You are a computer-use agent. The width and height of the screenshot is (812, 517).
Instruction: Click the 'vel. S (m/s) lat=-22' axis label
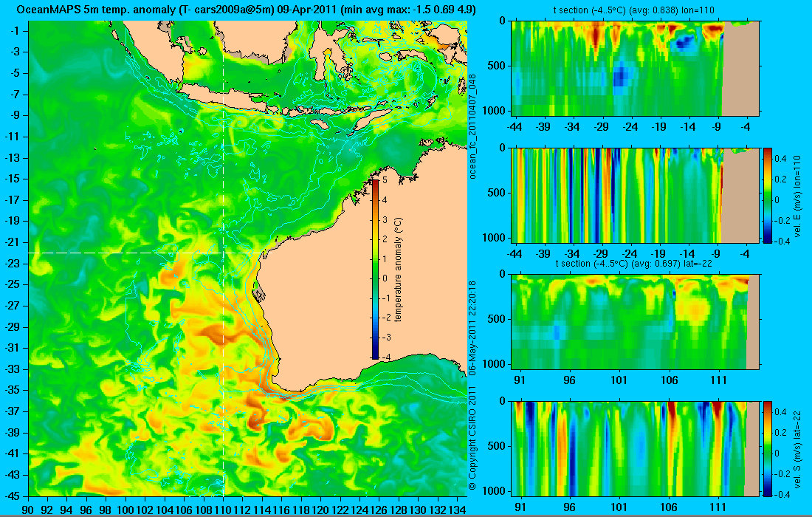click(797, 448)
